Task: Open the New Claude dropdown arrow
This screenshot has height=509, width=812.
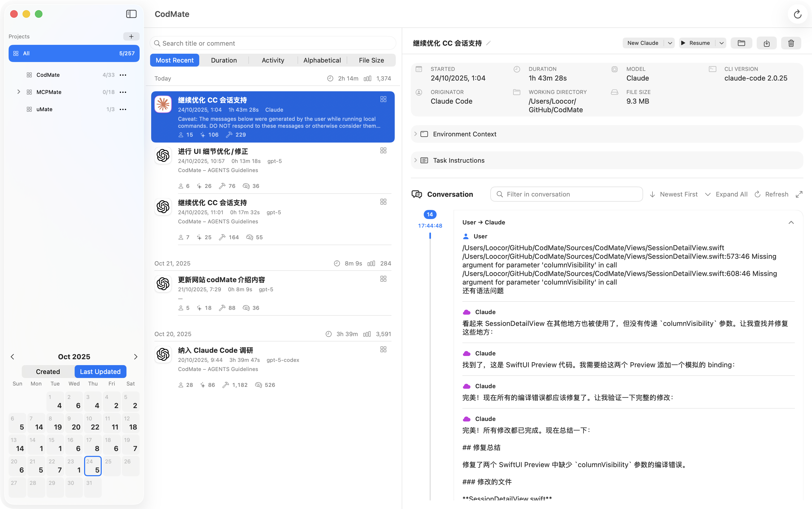Action: click(670, 43)
